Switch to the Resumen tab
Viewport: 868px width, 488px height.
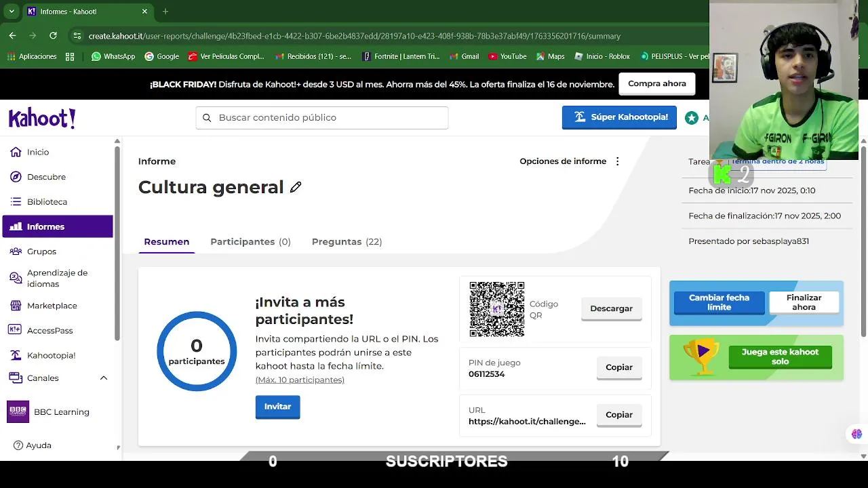point(167,242)
